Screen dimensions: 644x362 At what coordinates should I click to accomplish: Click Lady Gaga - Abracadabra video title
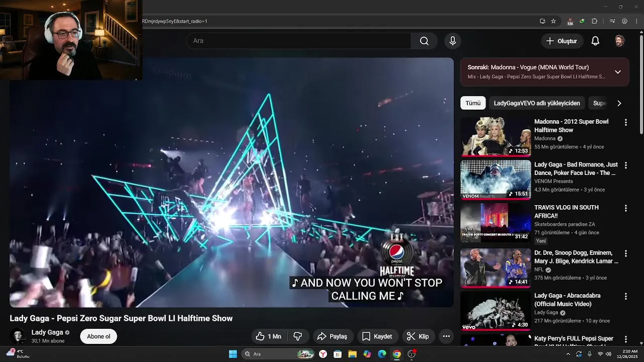567,300
